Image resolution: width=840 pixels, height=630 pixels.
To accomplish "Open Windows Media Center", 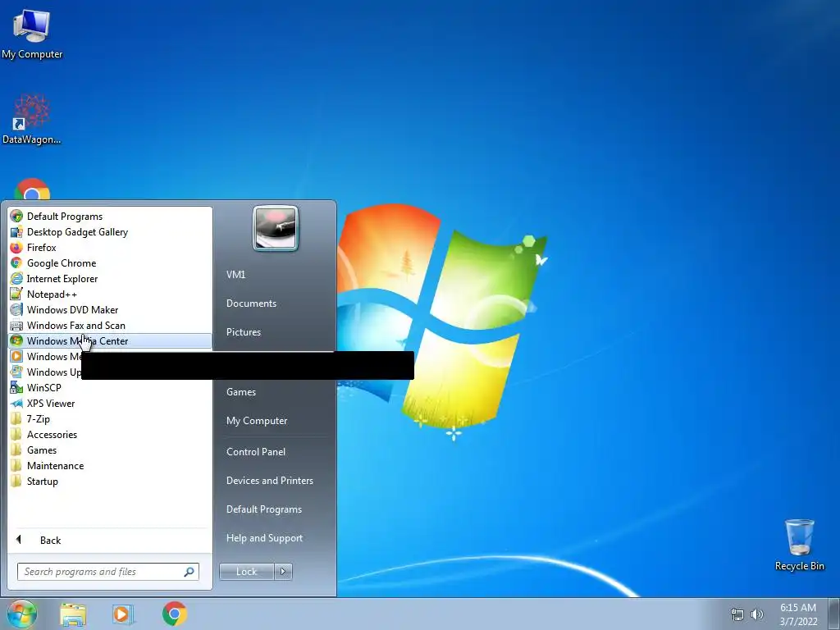I will [x=110, y=340].
